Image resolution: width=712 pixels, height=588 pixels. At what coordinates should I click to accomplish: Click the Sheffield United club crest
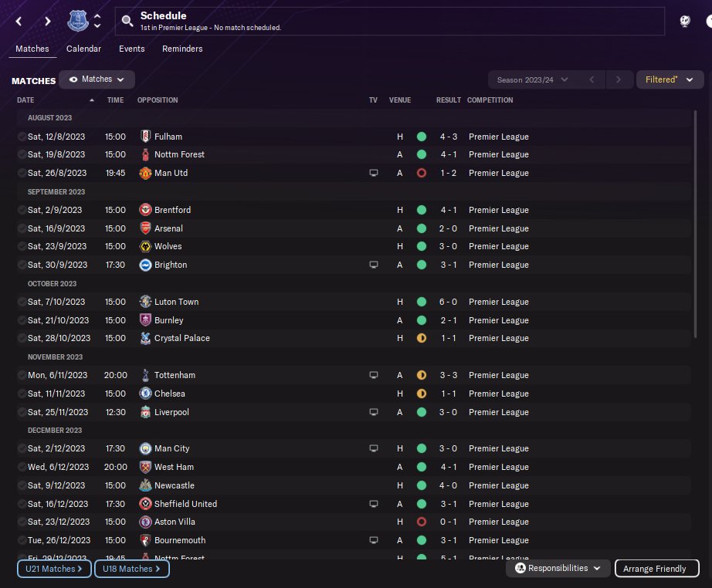145,504
